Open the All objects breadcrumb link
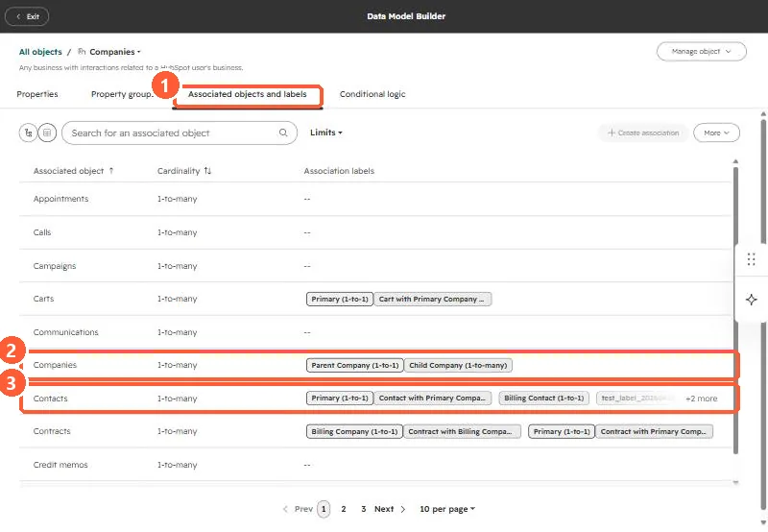The height and width of the screenshot is (532, 768). click(x=40, y=52)
